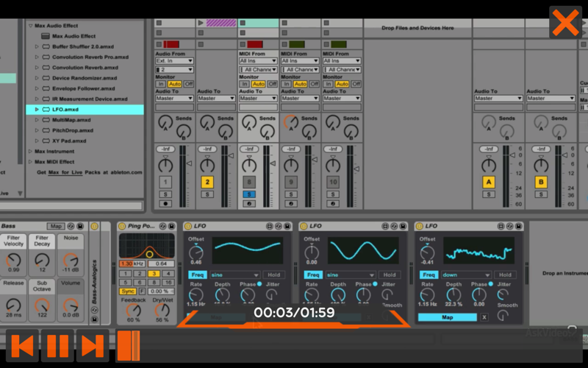The height and width of the screenshot is (368, 588).
Task: Pause the tutorial video playback
Action: [57, 345]
